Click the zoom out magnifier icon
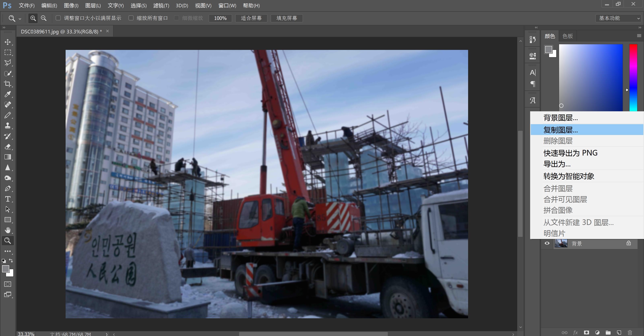This screenshot has width=644, height=336. tap(44, 18)
